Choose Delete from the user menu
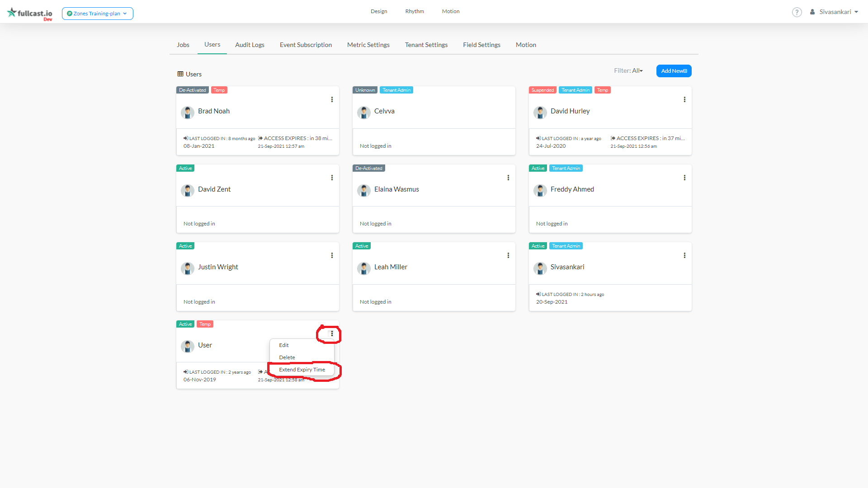The image size is (868, 488). [287, 357]
